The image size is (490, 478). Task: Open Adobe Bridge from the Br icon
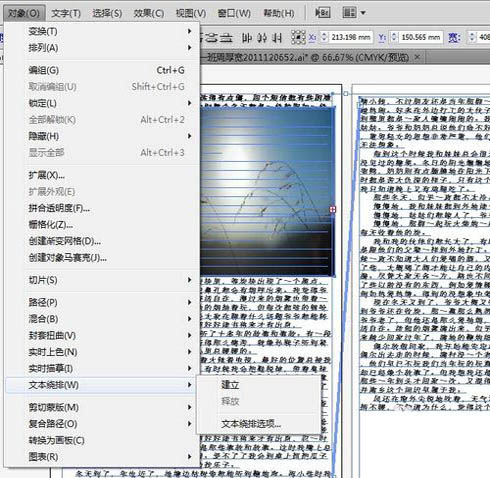point(322,13)
